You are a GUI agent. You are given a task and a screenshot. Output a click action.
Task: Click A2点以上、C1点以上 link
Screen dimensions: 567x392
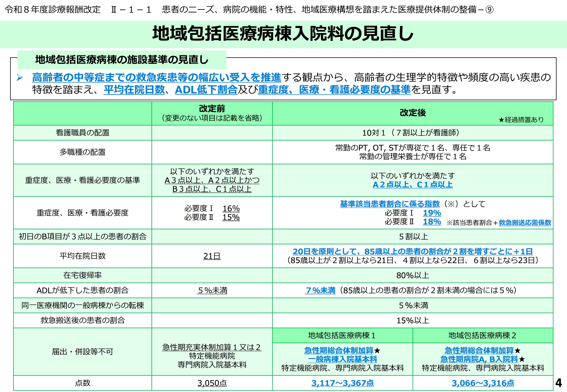point(412,185)
